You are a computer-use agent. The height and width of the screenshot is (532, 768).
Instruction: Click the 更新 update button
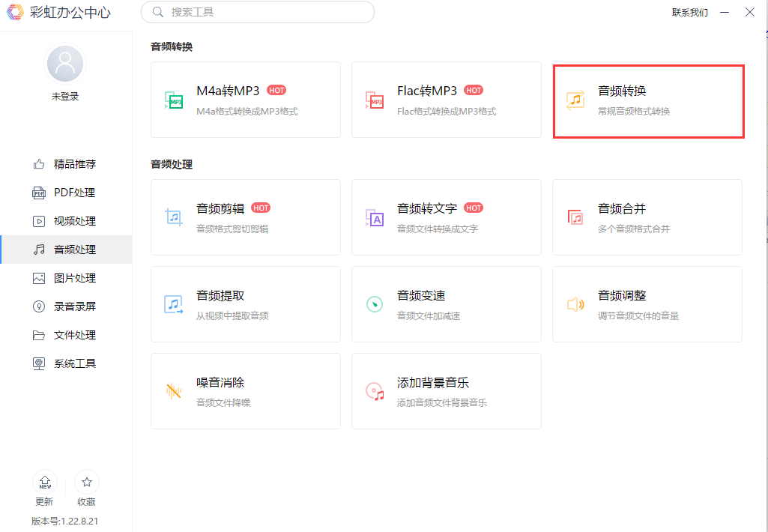(44, 489)
